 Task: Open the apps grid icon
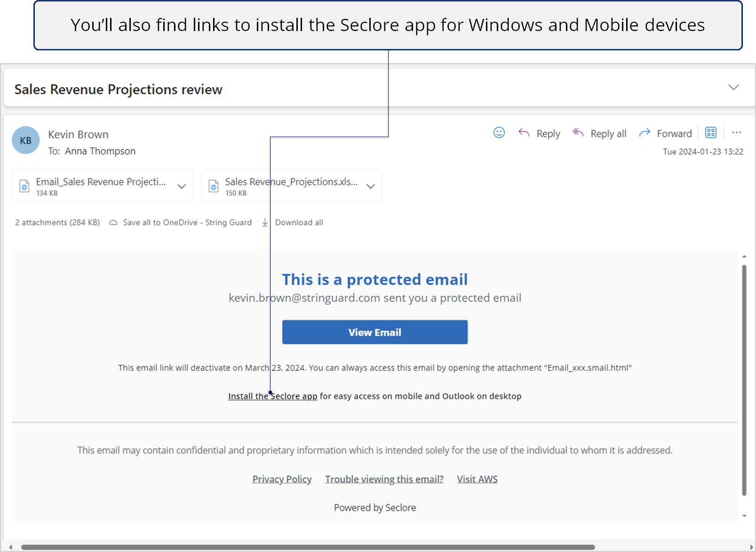[711, 133]
